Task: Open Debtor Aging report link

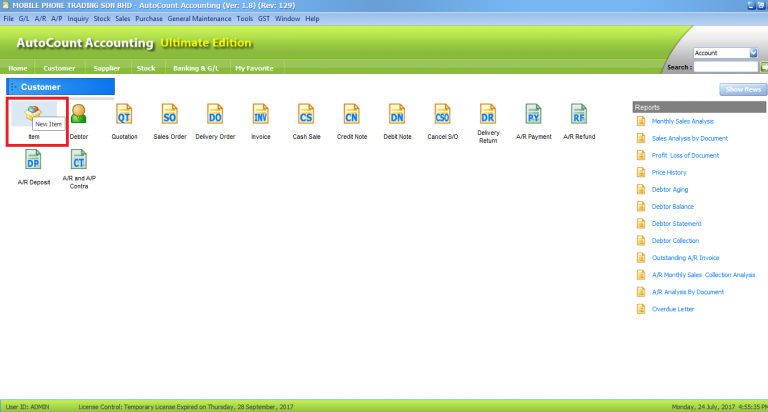Action: click(x=670, y=190)
